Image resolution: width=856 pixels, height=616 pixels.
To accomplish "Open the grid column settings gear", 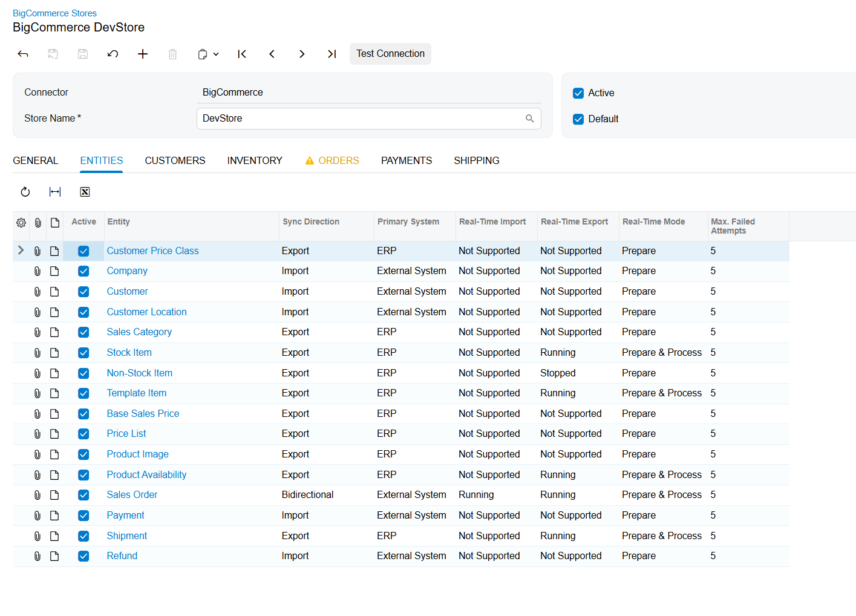I will [21, 223].
